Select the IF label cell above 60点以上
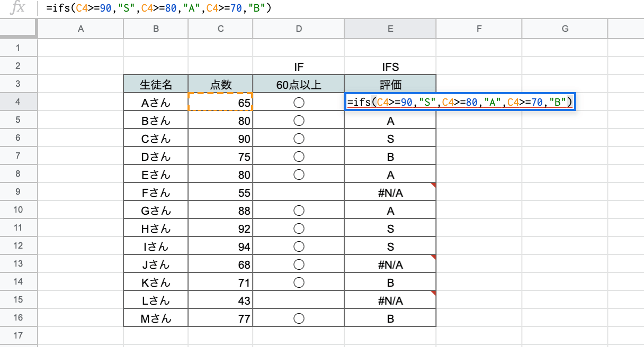The image size is (644, 347). point(299,67)
